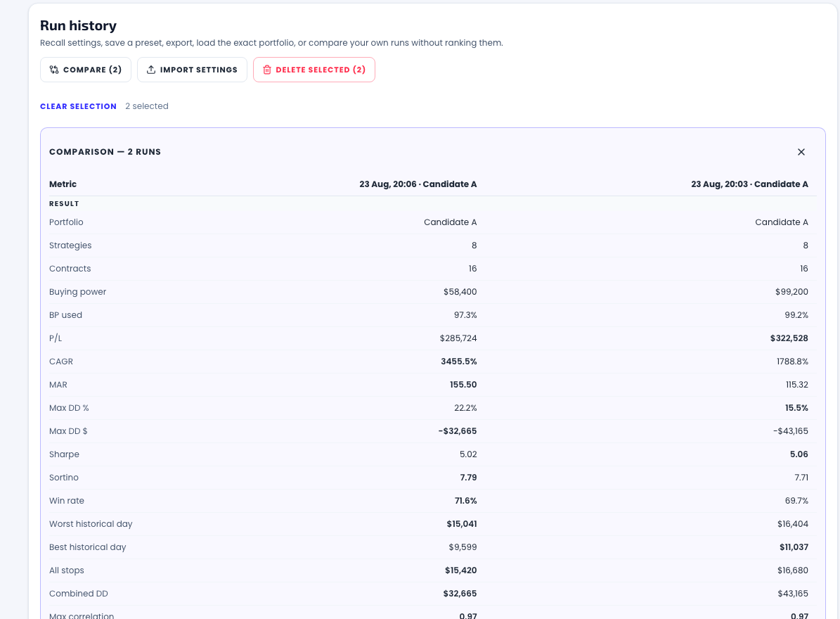The height and width of the screenshot is (619, 840).
Task: Select the '23 Aug, 20:06 · Candidate A' column header
Action: [418, 184]
